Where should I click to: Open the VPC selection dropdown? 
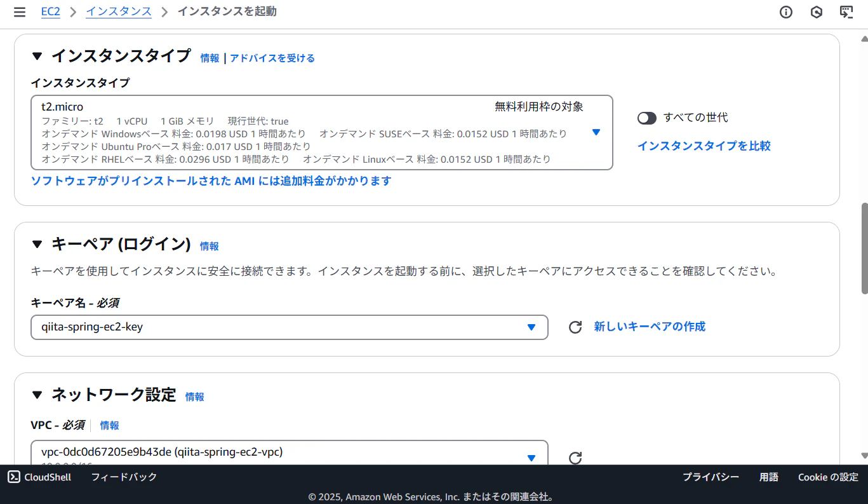pos(290,454)
